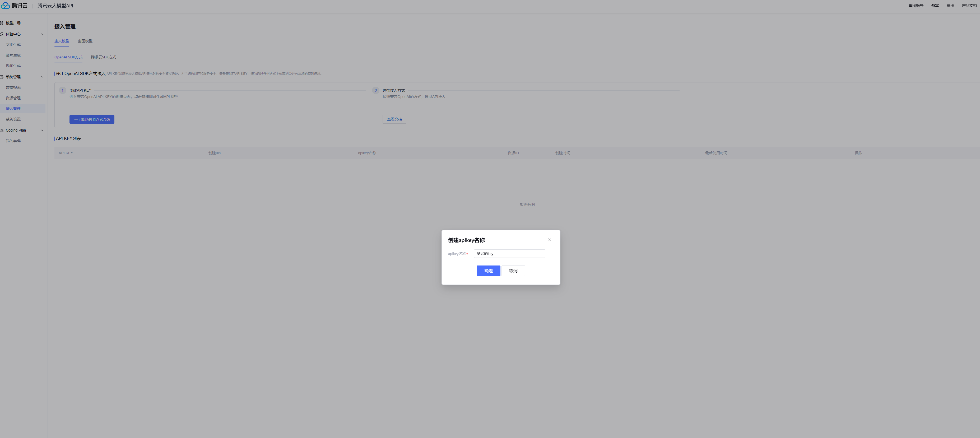Close the 创建apikey名称 dialog with X

pyautogui.click(x=549, y=240)
